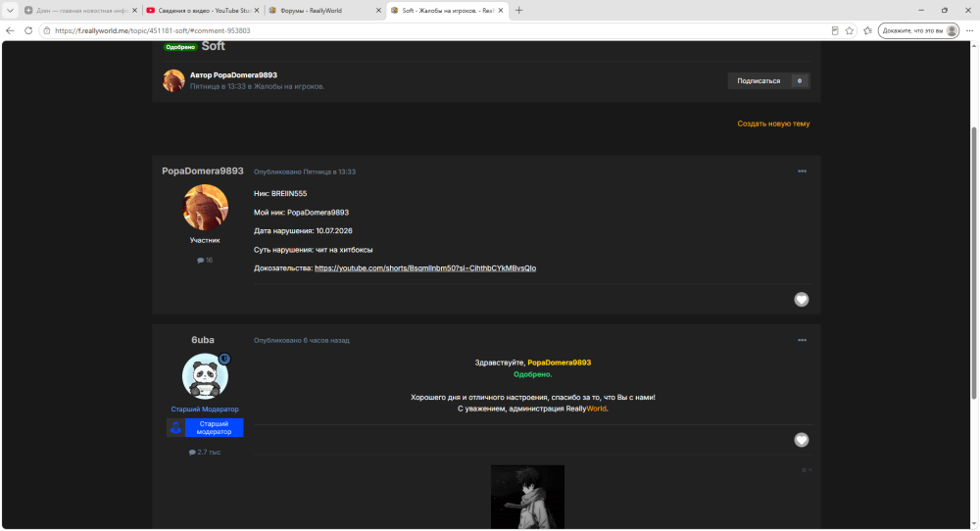Screen dimensions: 980x531
Task: Open the browser profile button
Action: 918,30
